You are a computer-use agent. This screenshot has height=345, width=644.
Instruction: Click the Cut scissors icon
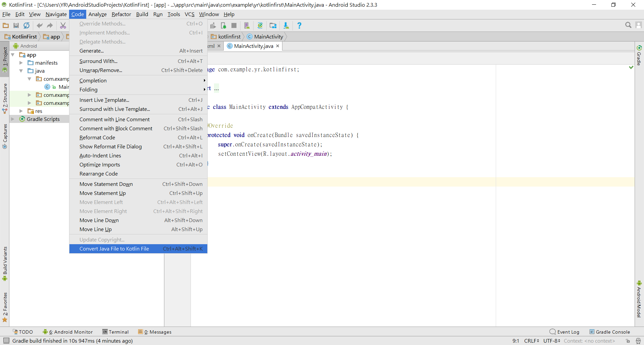coord(63,25)
